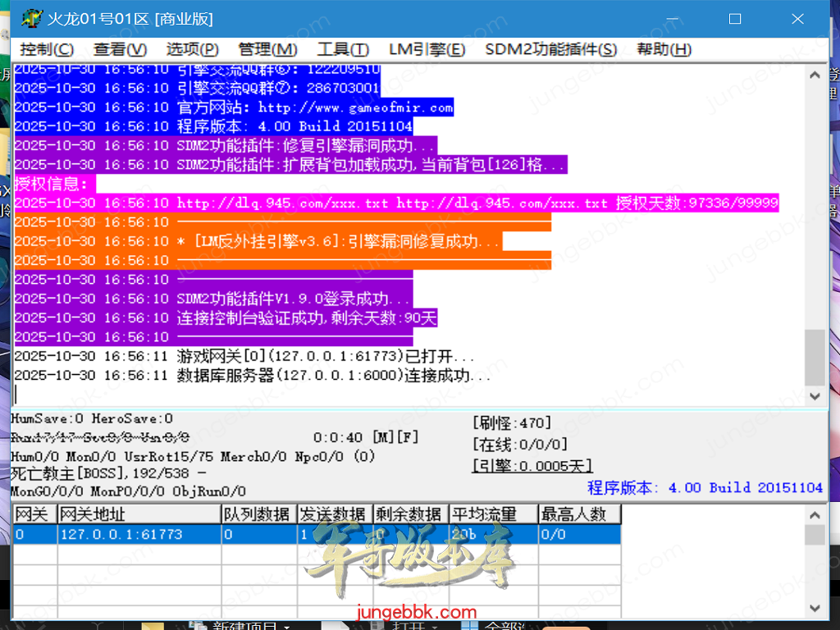
Task: Click the application icon in title bar
Action: click(31, 18)
